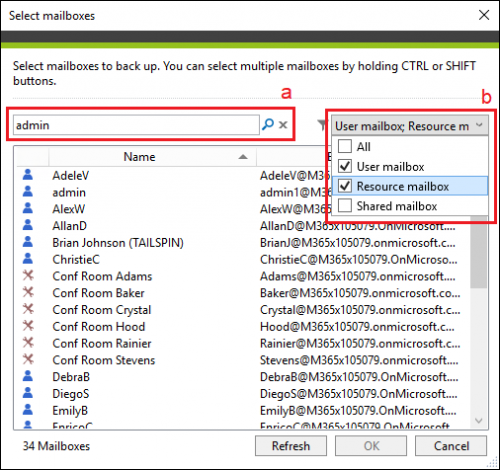The height and width of the screenshot is (470, 500).
Task: Select the Conf Room Adams name
Action: click(x=102, y=276)
